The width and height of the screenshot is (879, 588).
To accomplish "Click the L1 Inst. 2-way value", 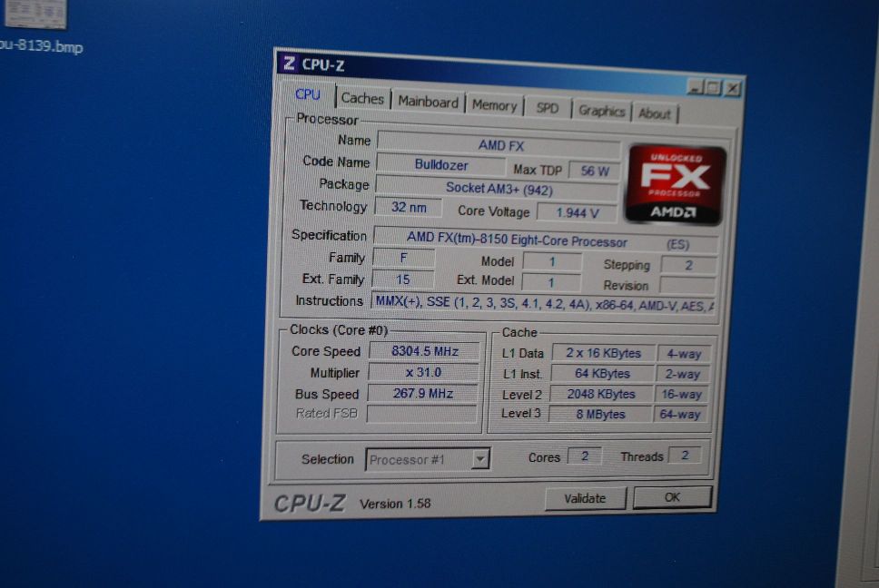I will click(682, 374).
